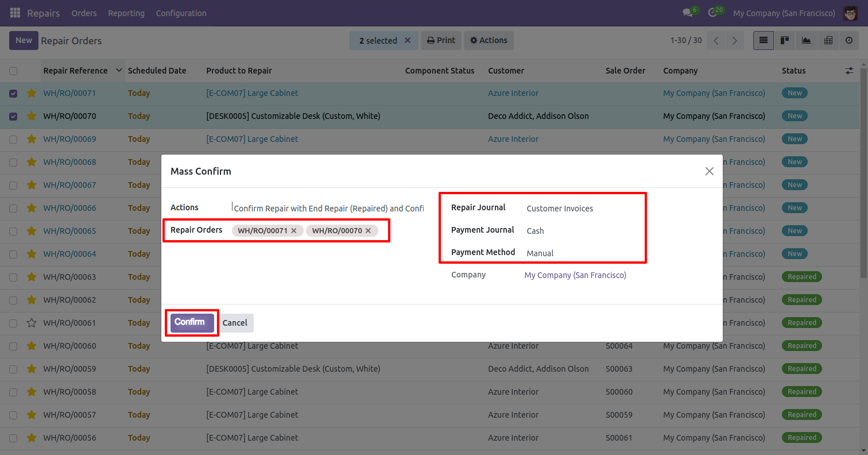The image size is (868, 455).
Task: Create a New repair order
Action: 24,41
